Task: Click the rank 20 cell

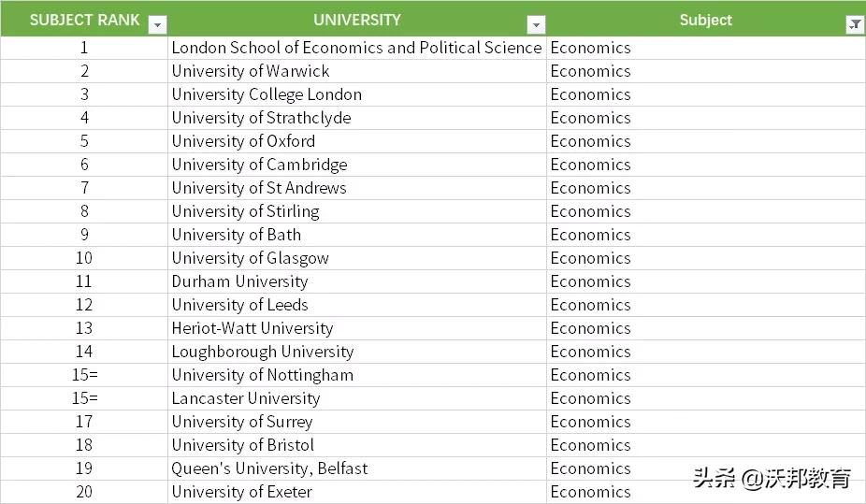Action: (84, 492)
